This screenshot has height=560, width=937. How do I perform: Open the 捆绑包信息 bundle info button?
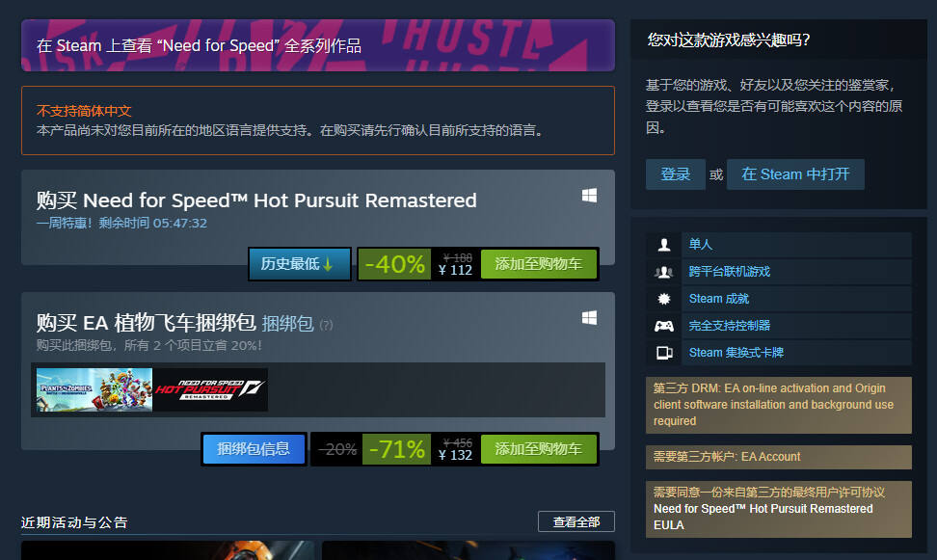[x=254, y=449]
